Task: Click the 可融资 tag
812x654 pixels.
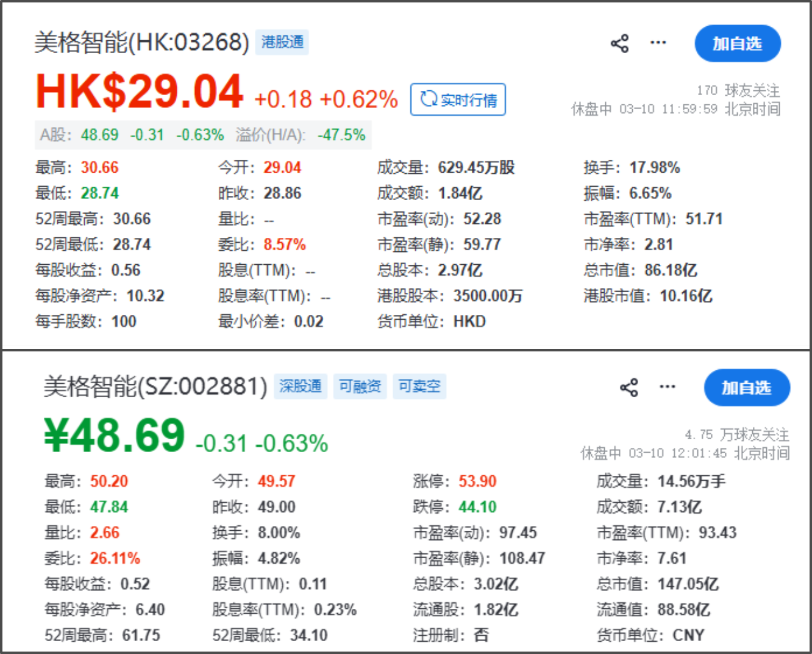Action: [360, 386]
